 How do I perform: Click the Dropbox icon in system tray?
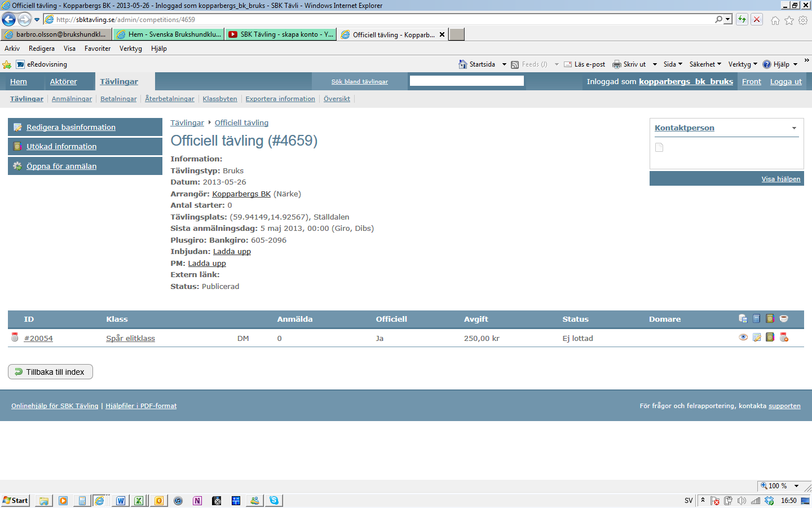pos(769,501)
